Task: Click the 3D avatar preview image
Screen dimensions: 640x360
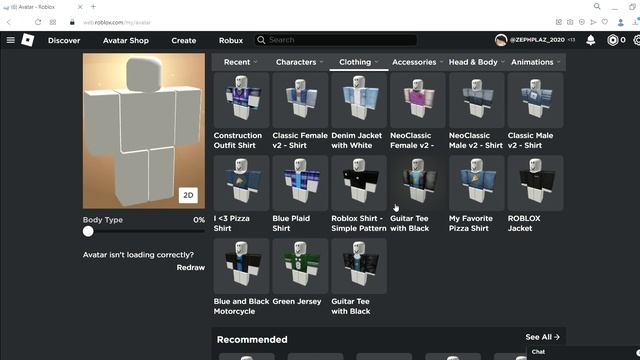Action: click(x=144, y=131)
